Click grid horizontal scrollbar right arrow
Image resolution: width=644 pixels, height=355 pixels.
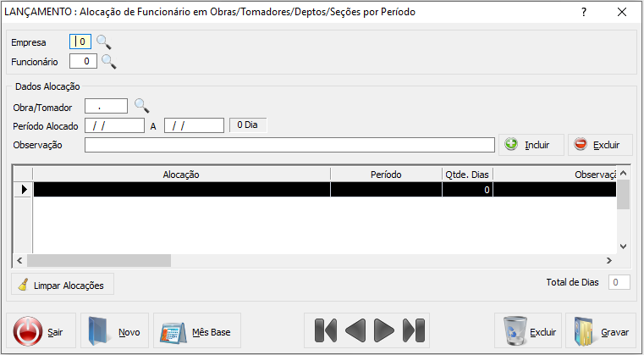pyautogui.click(x=609, y=260)
